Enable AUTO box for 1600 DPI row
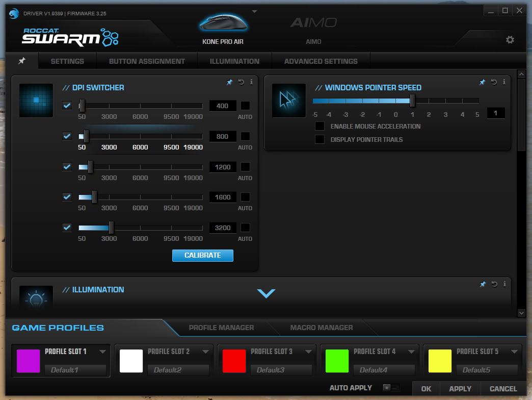This screenshot has height=400, width=532. click(x=245, y=197)
